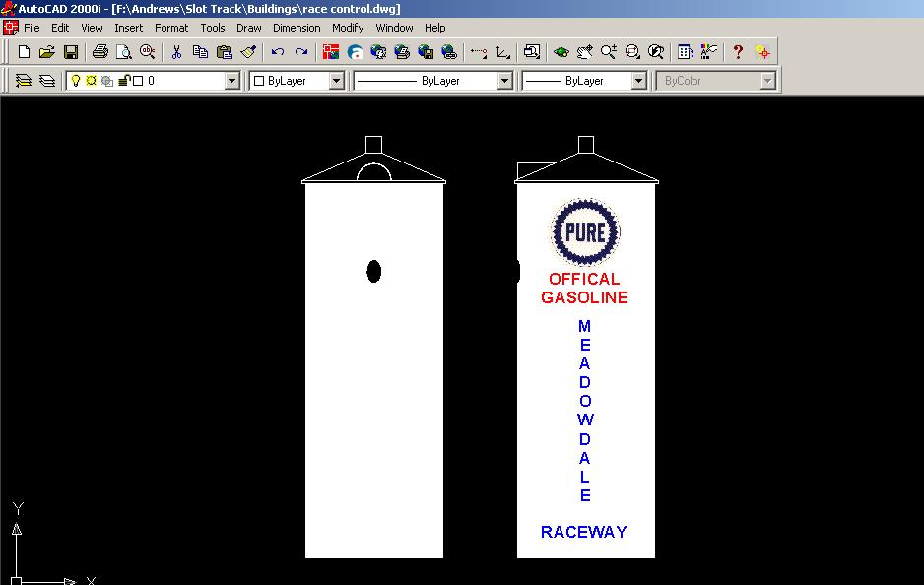Open the Modify menu
This screenshot has width=924, height=585.
tap(348, 28)
